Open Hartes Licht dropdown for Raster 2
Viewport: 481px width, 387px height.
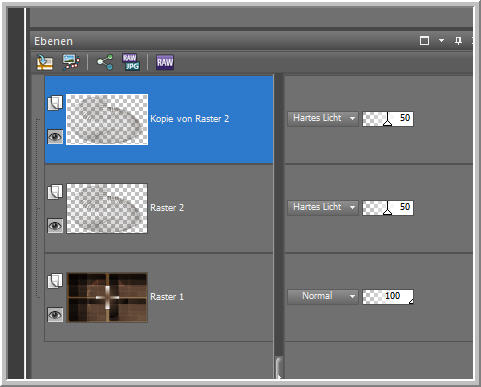323,207
